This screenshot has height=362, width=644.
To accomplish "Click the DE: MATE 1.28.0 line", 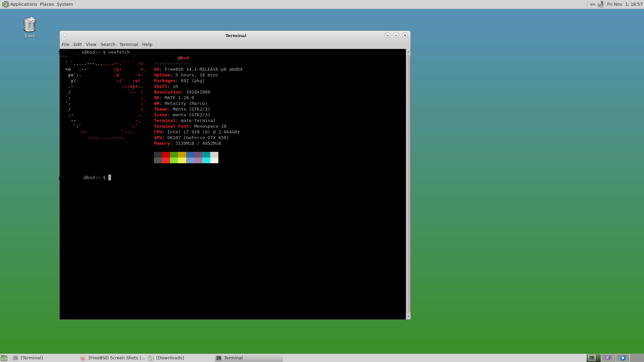I will pyautogui.click(x=174, y=98).
